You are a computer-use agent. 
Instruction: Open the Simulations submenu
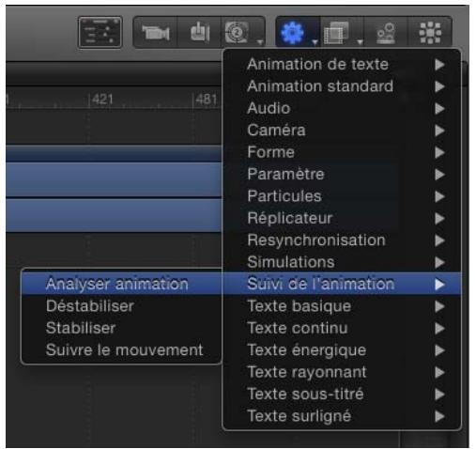(342, 262)
